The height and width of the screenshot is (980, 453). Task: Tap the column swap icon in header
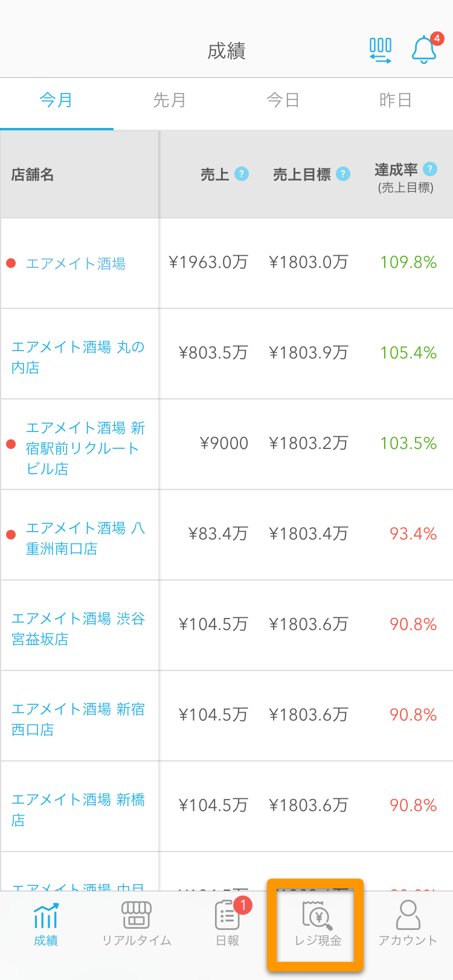tap(381, 51)
